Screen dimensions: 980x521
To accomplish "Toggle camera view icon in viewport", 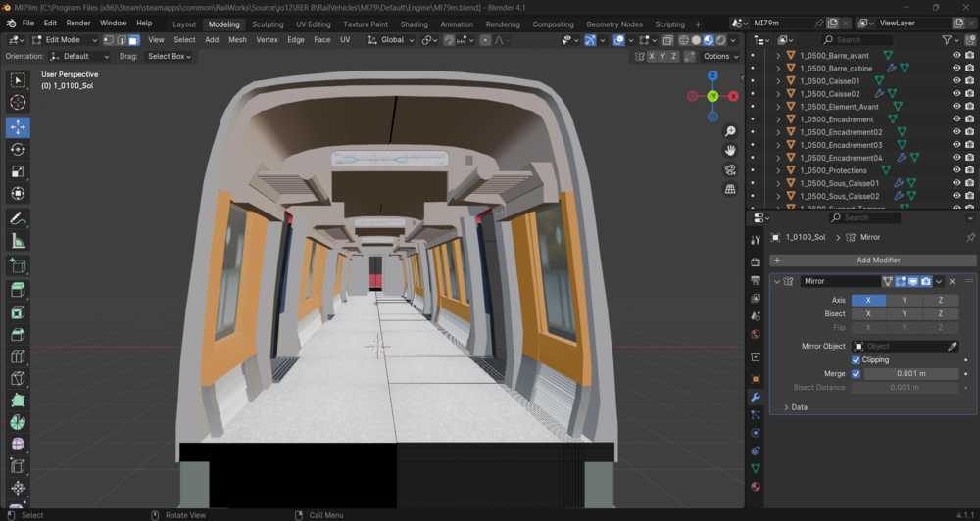I will pyautogui.click(x=730, y=170).
